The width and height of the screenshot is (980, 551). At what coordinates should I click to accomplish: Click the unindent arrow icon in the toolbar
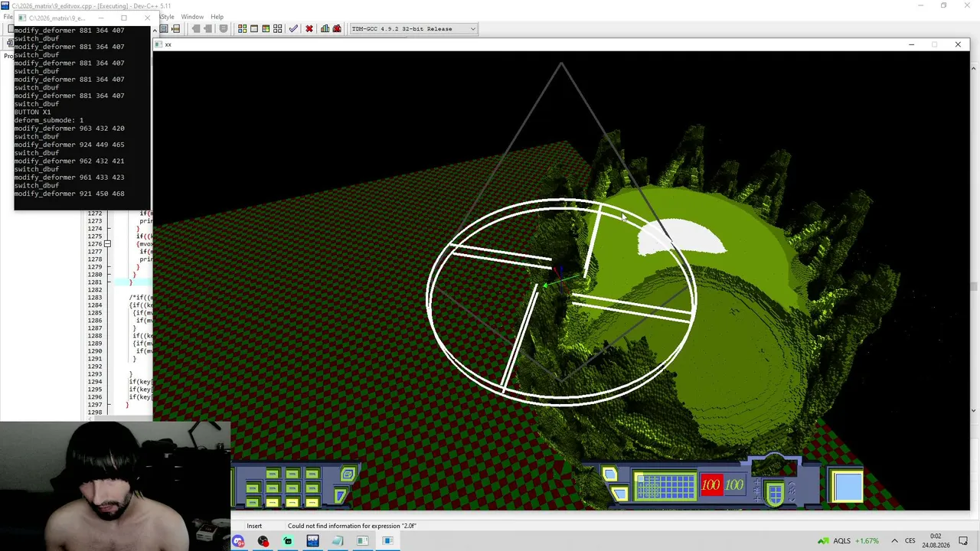pyautogui.click(x=196, y=29)
